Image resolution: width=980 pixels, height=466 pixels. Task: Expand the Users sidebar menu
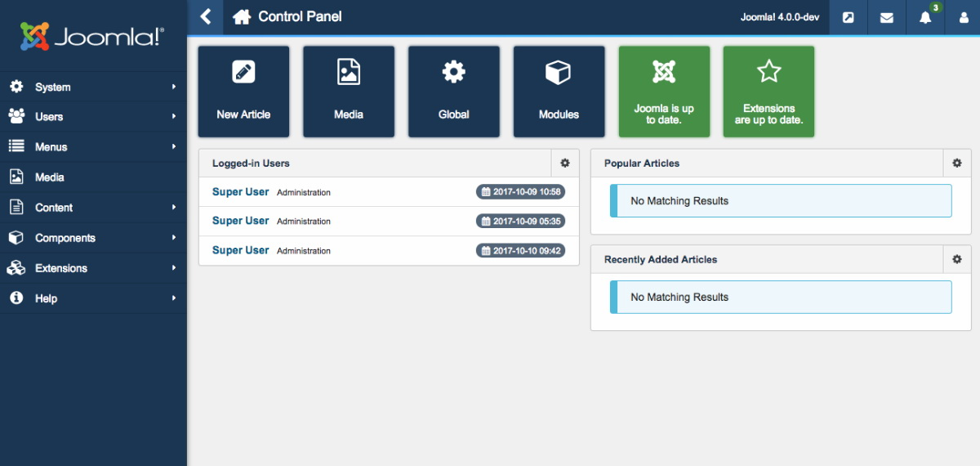click(x=93, y=117)
